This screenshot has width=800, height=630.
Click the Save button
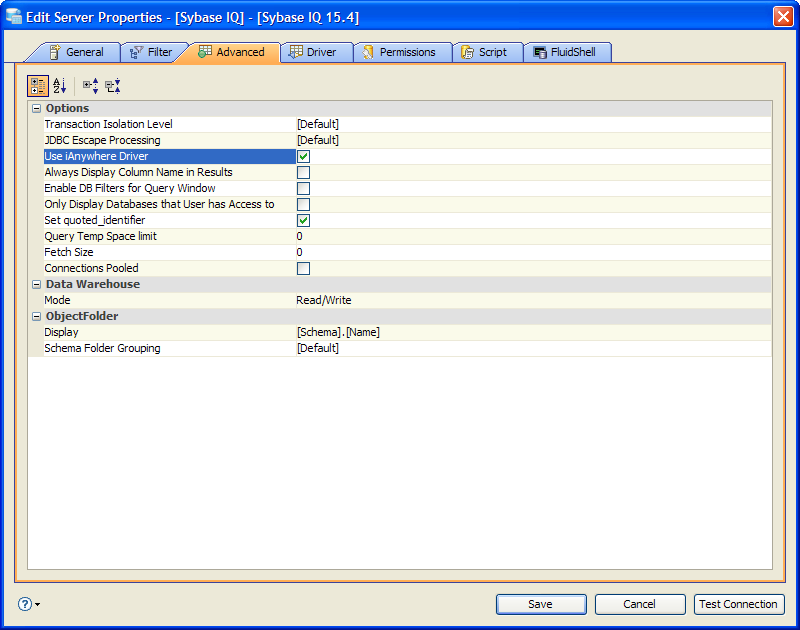(x=541, y=604)
